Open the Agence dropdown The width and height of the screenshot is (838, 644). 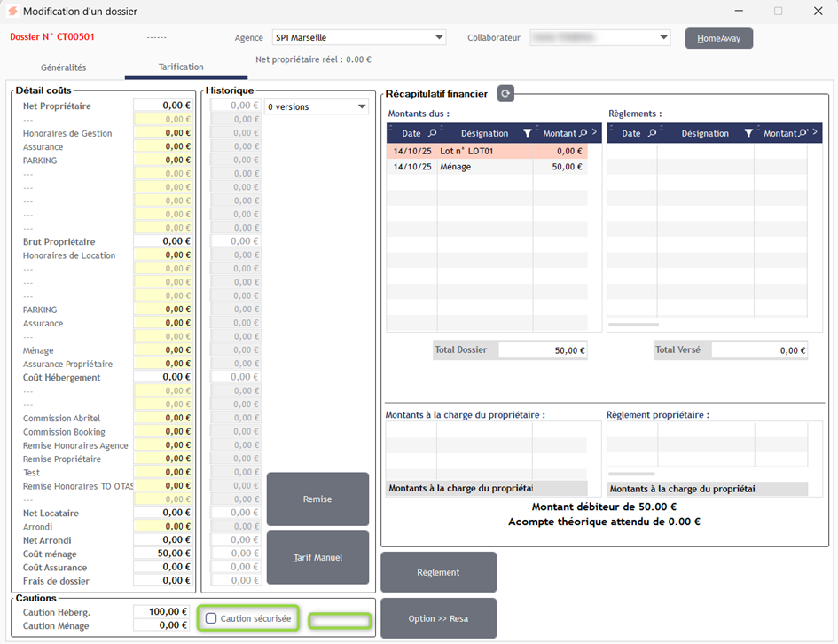click(440, 37)
